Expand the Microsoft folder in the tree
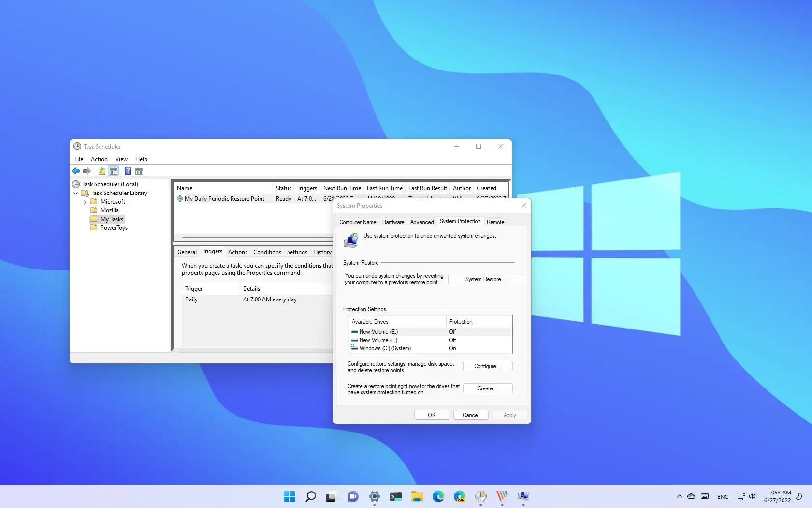This screenshot has width=812, height=508. (x=85, y=202)
